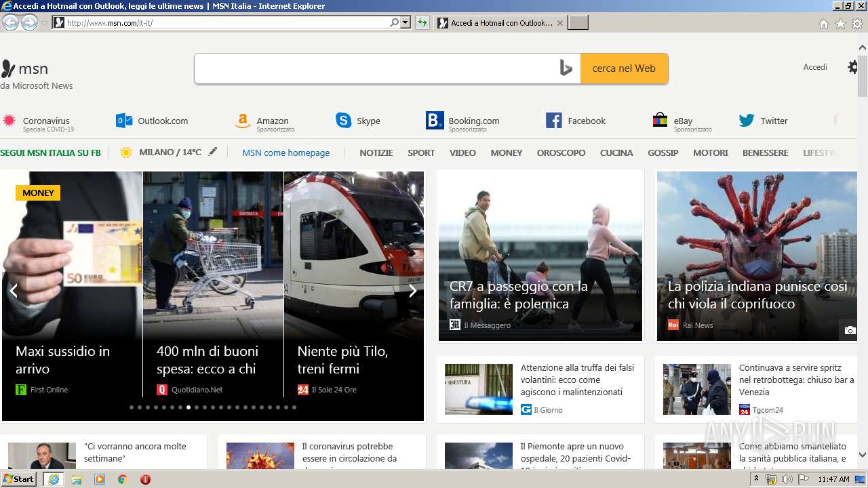The image size is (868, 488).
Task: Open the SPORT menu item
Action: [421, 152]
